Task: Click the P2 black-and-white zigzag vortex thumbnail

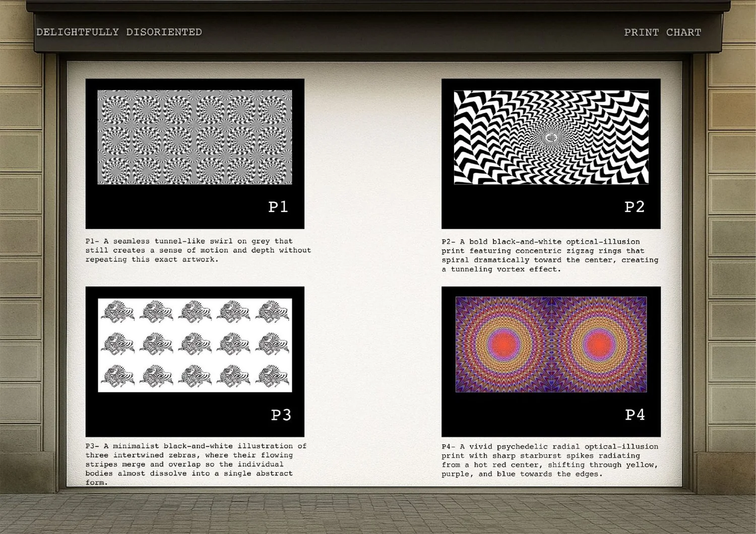Action: point(551,137)
